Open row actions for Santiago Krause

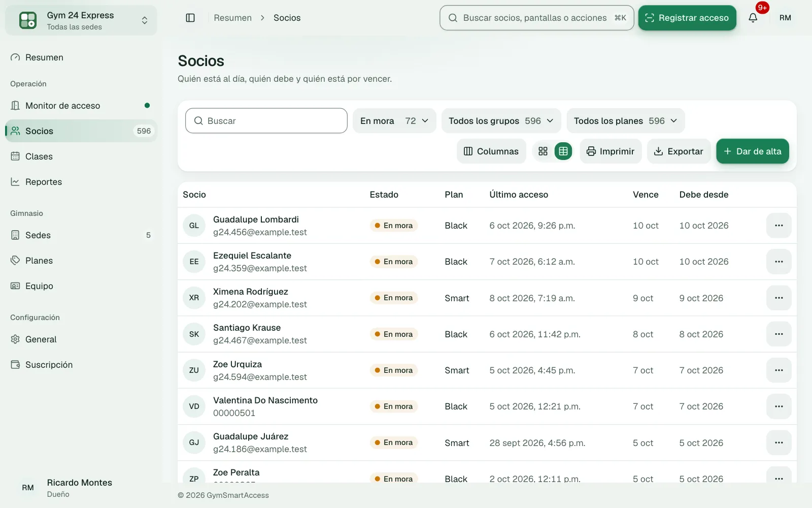tap(779, 334)
